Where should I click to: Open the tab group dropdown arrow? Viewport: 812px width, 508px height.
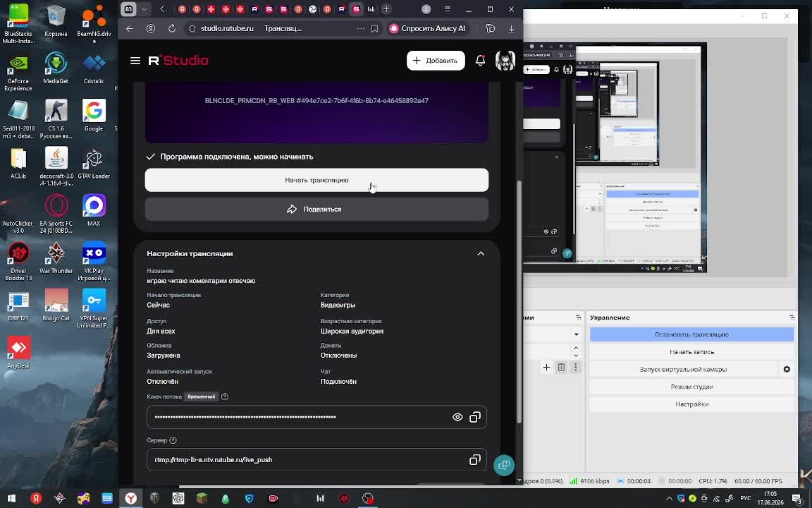pyautogui.click(x=144, y=8)
